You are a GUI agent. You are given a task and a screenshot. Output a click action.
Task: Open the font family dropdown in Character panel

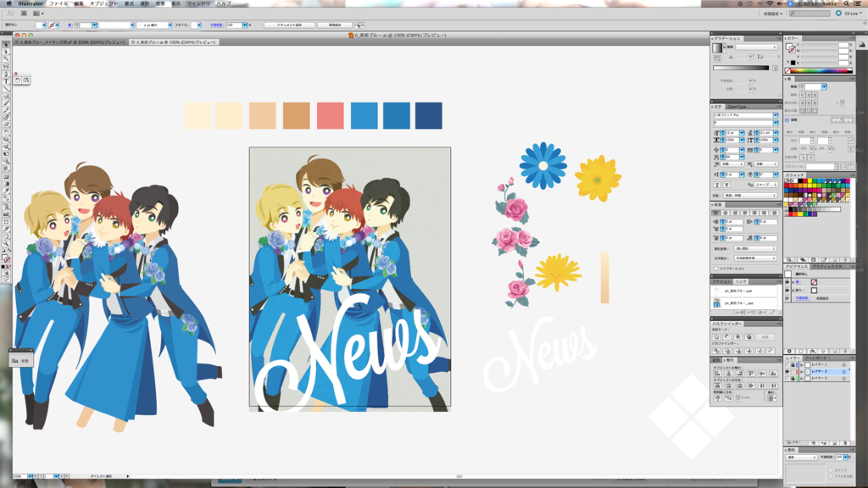coord(776,115)
